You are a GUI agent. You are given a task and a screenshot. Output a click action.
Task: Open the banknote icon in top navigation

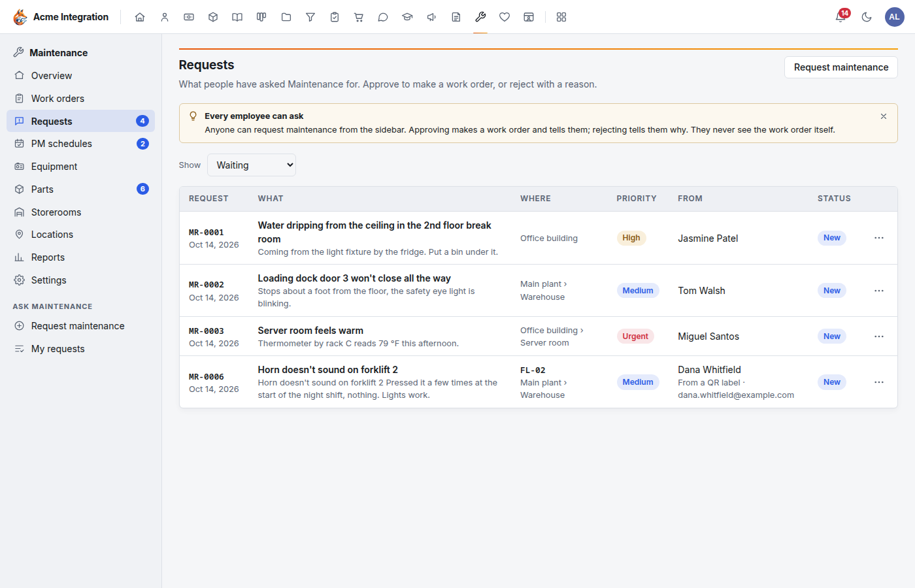(189, 17)
